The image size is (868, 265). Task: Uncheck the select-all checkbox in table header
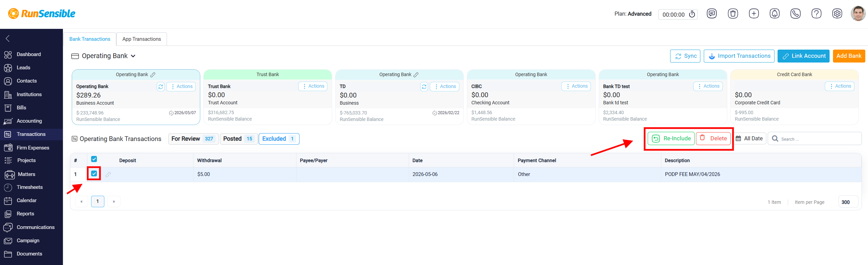94,159
